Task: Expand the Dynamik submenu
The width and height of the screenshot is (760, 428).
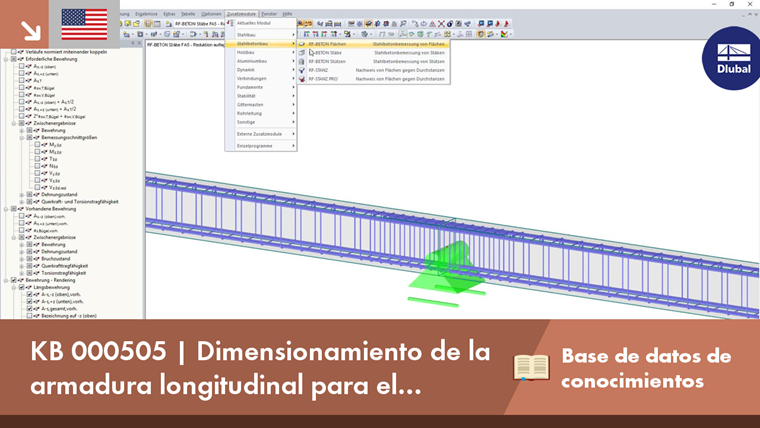Action: (x=261, y=70)
